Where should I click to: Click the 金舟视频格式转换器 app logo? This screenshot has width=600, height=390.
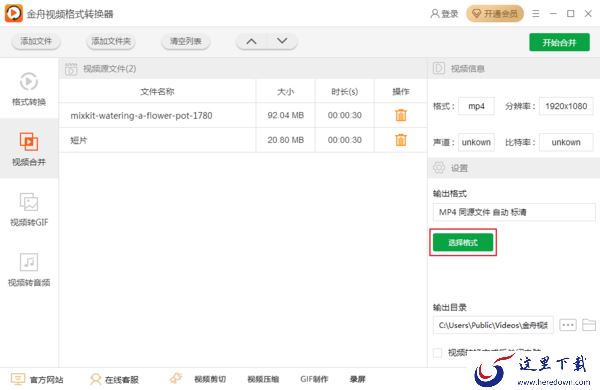[x=13, y=13]
